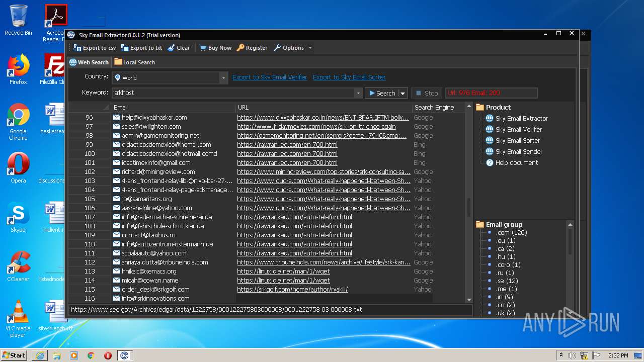Select the .ru (1) email group
This screenshot has width=644, height=362.
coord(505,273)
